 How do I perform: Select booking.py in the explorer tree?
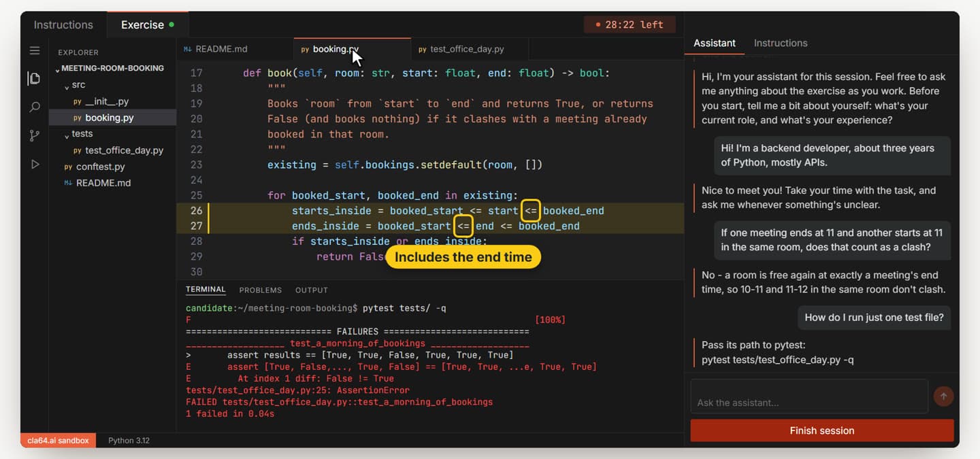(112, 118)
